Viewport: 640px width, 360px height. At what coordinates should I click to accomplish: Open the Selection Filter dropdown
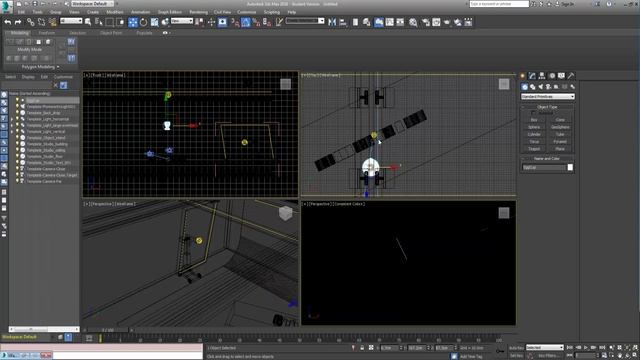71,21
